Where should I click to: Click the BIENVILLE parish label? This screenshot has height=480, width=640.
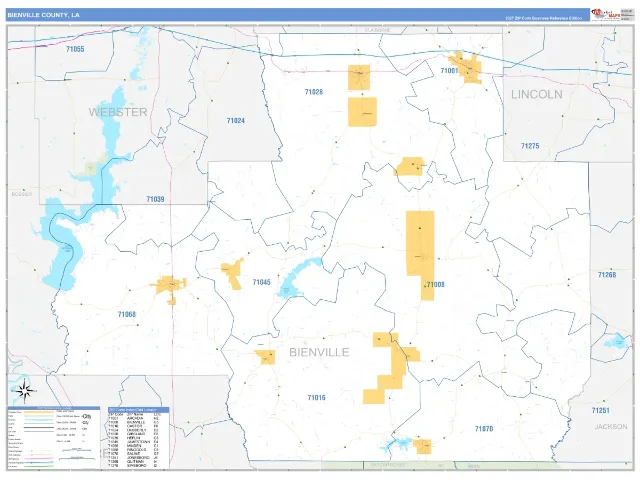tap(319, 352)
